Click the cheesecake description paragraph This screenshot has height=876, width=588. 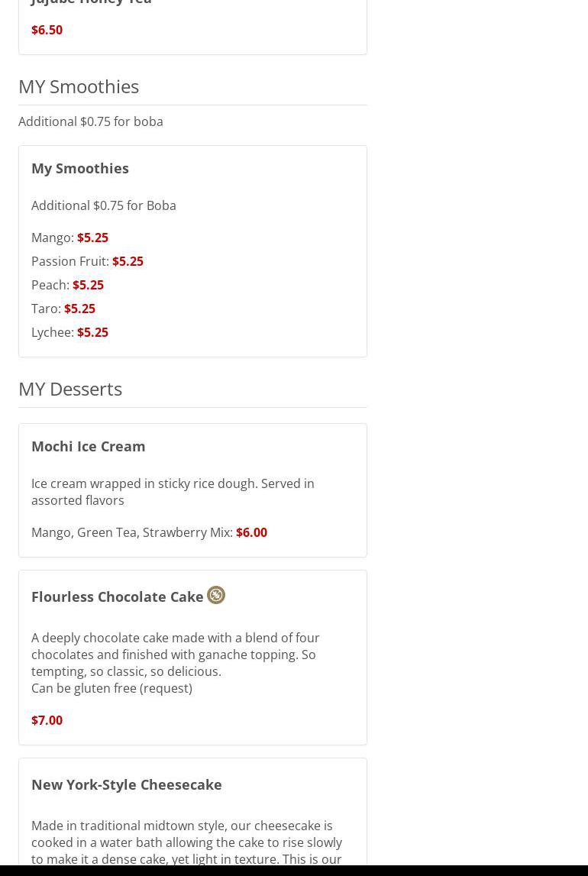click(x=186, y=842)
